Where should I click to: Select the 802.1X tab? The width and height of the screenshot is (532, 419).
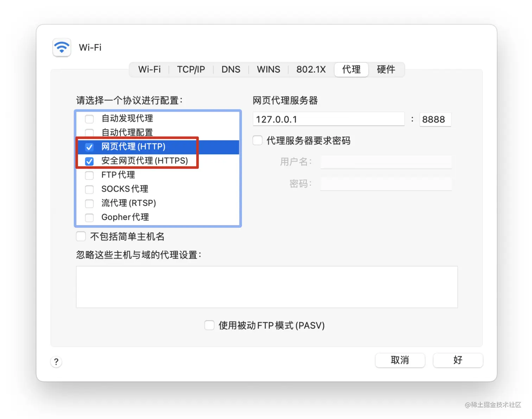coord(311,69)
